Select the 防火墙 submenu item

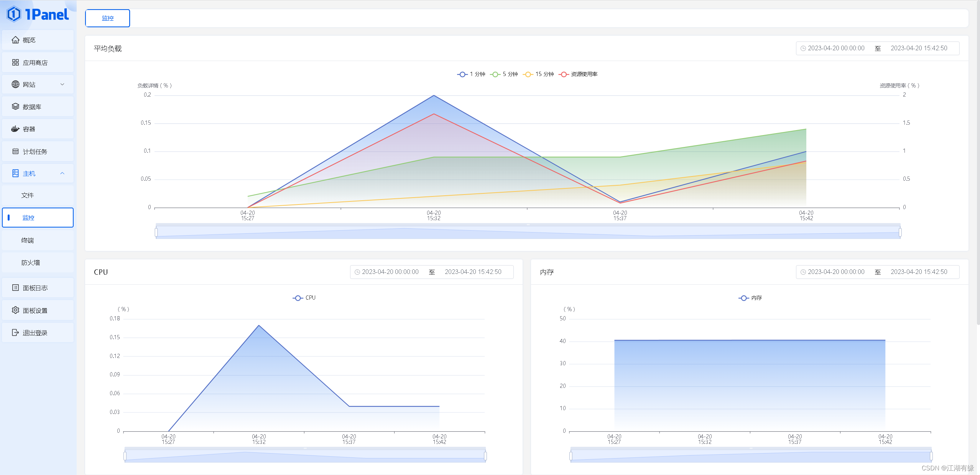38,262
